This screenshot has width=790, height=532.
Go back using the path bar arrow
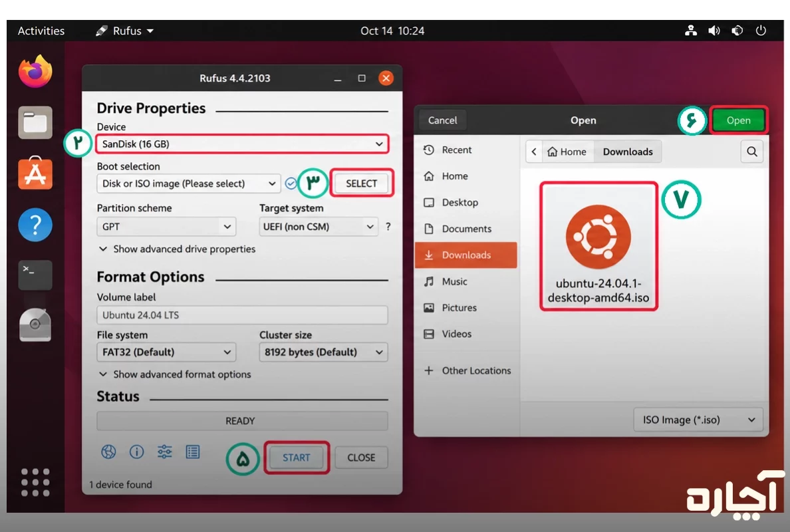[534, 152]
